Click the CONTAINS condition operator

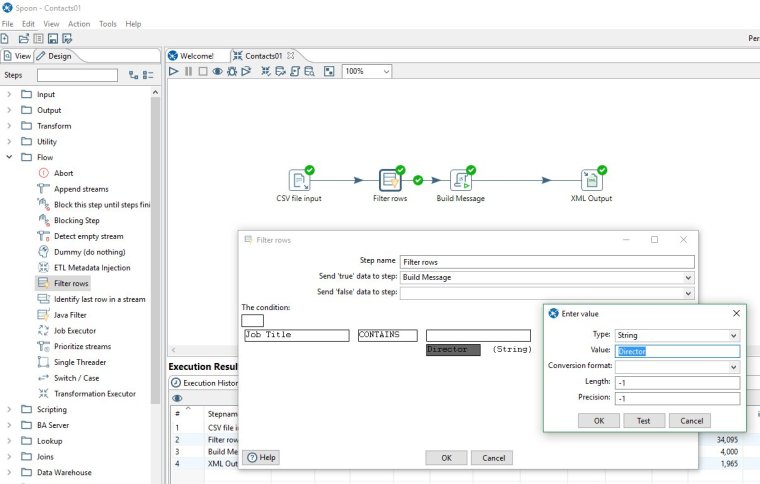pos(388,335)
